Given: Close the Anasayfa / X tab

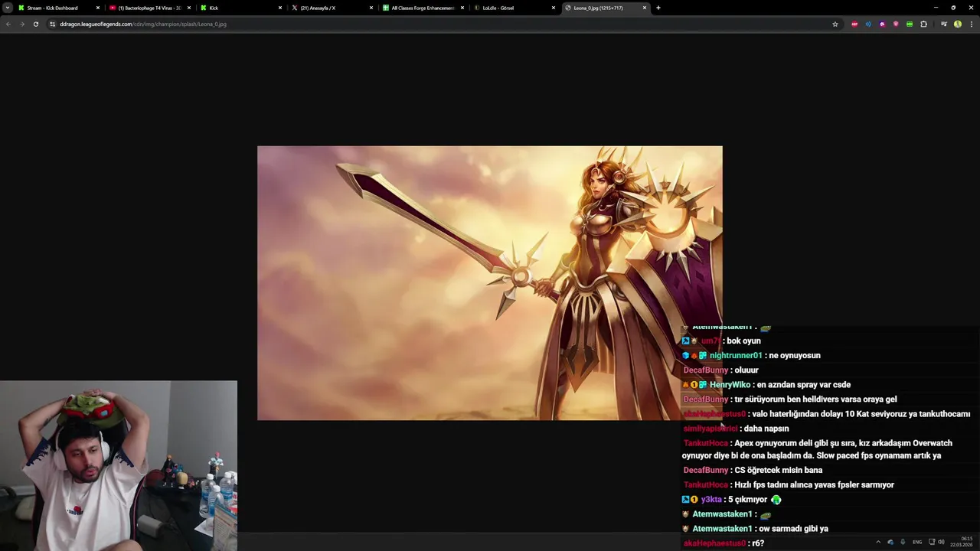Looking at the screenshot, I should [371, 8].
